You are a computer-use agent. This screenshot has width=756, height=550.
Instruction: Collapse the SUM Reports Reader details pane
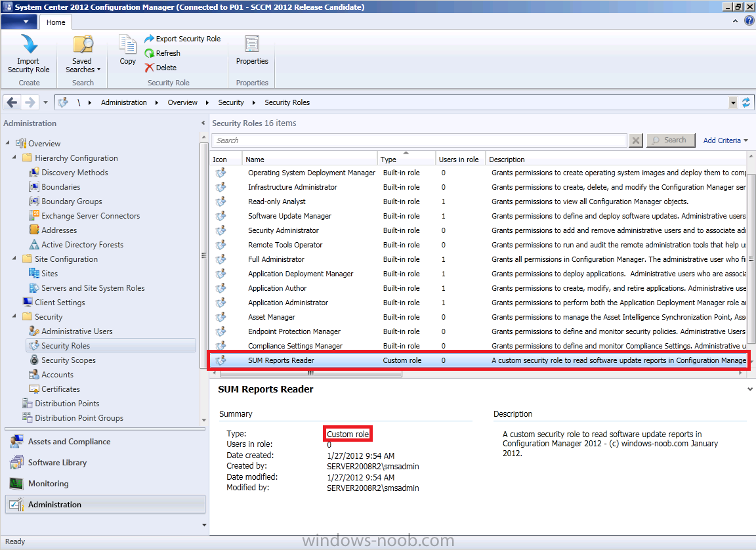click(749, 389)
